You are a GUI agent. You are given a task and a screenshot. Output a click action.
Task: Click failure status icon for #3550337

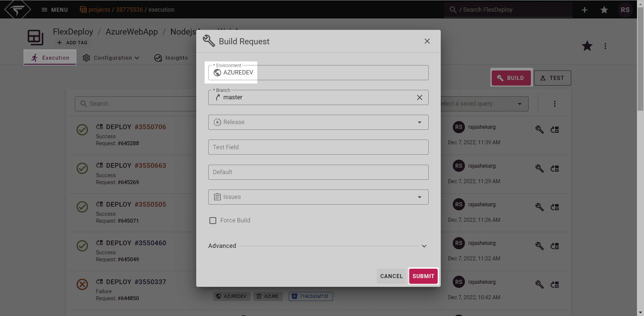coord(82,284)
